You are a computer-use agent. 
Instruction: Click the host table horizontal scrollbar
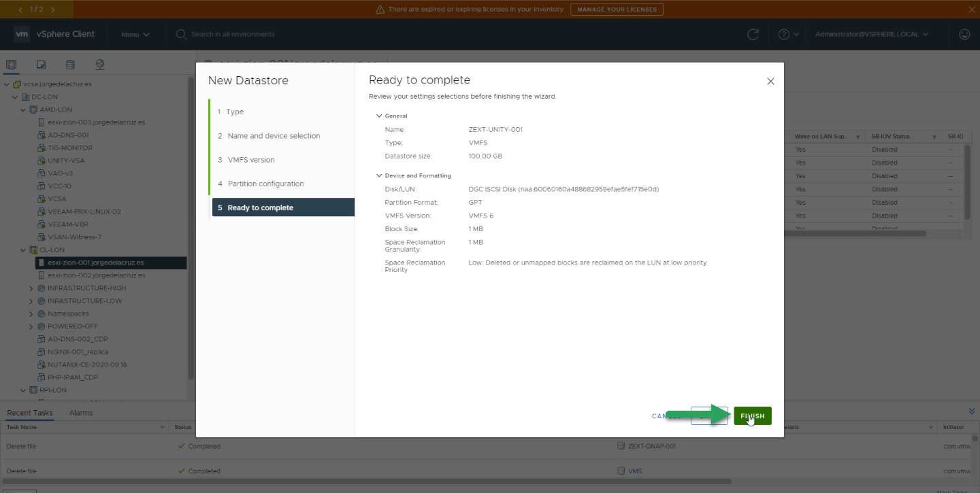coord(855,233)
